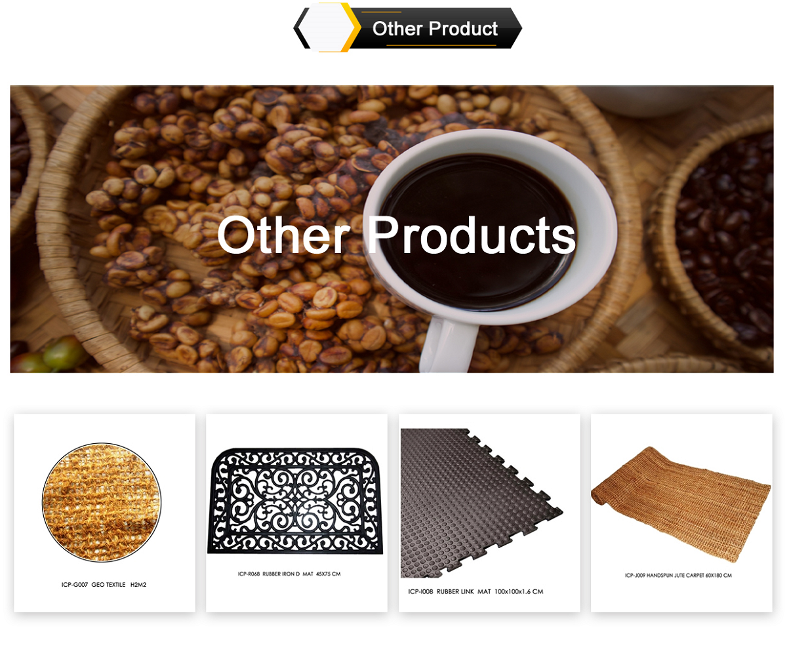Screen dimensions: 787x672
Task: Select the ICP-I008 RUBBER LINK MAT label
Action: coord(475,591)
